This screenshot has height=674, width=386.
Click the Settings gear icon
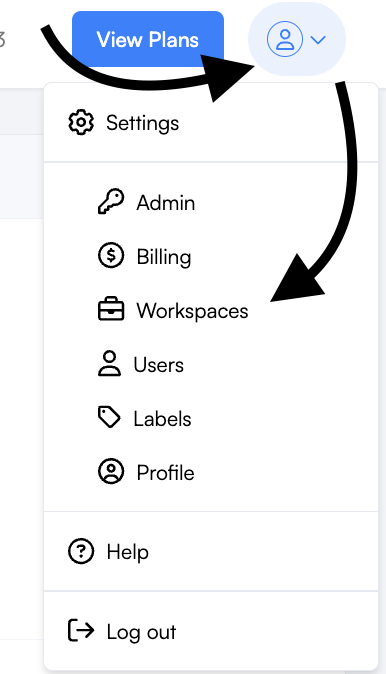click(x=81, y=123)
